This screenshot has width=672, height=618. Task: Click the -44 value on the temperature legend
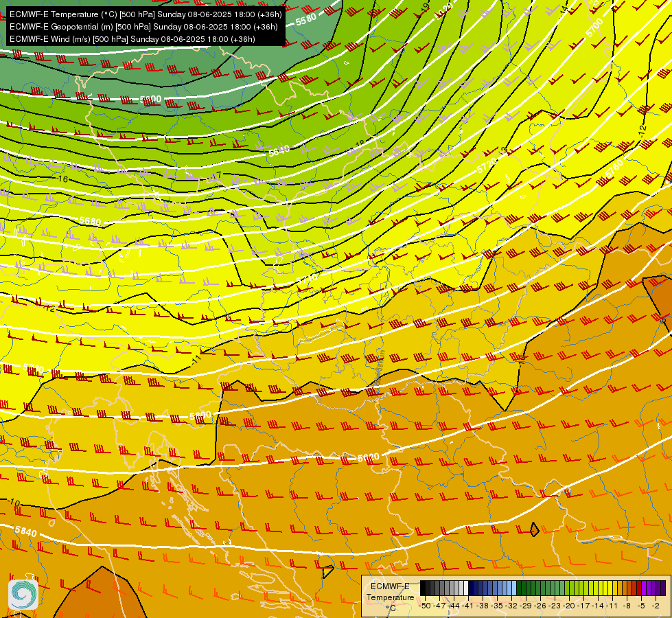pos(454,606)
